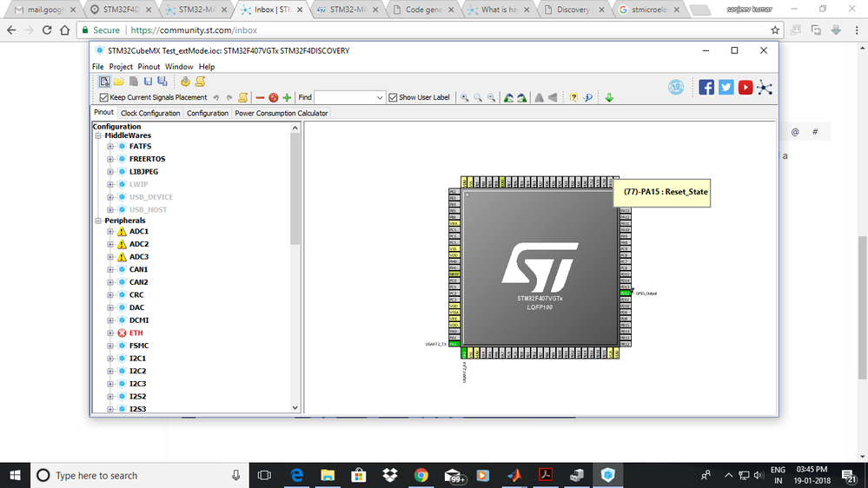Viewport: 868px width, 488px height.
Task: Select the Pinout tab
Action: [x=103, y=112]
